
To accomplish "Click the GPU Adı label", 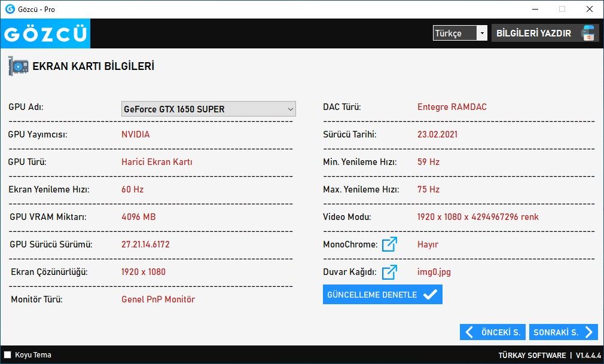I will tap(26, 107).
